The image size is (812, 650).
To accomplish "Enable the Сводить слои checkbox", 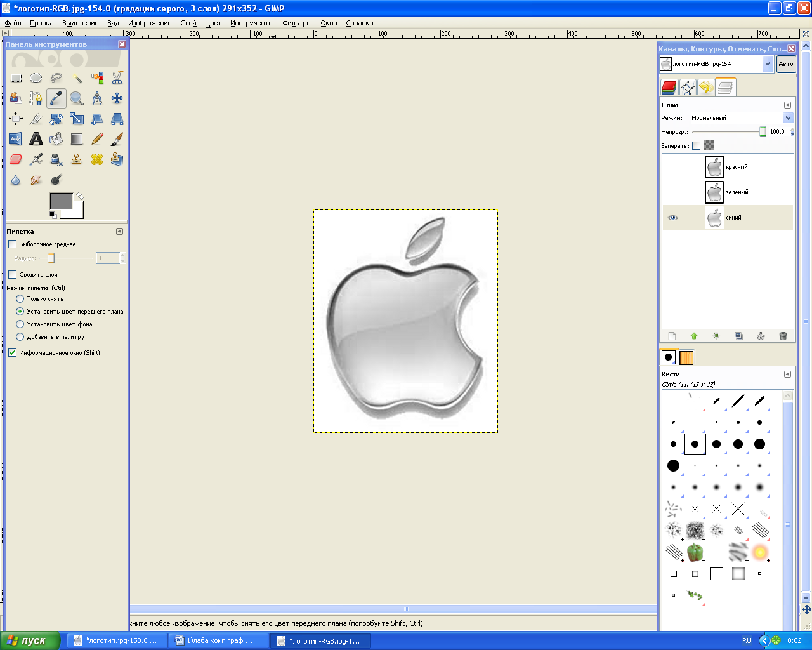I will 12,274.
